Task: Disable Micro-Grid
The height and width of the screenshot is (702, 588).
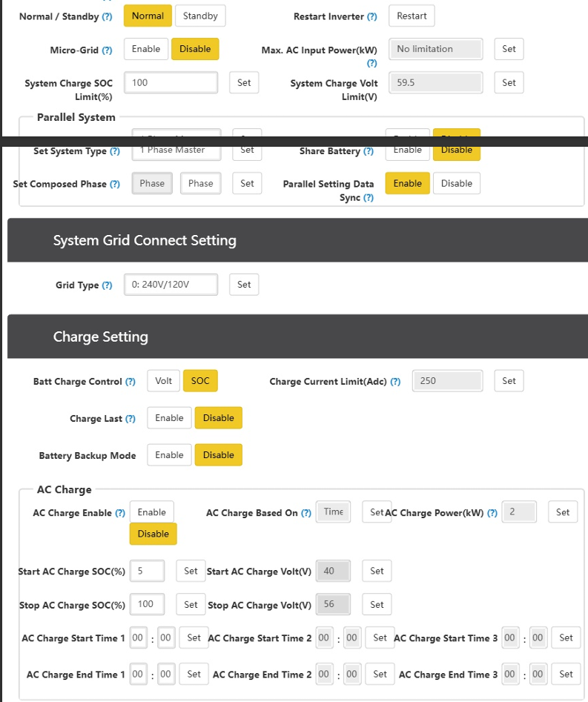Action: (x=195, y=49)
